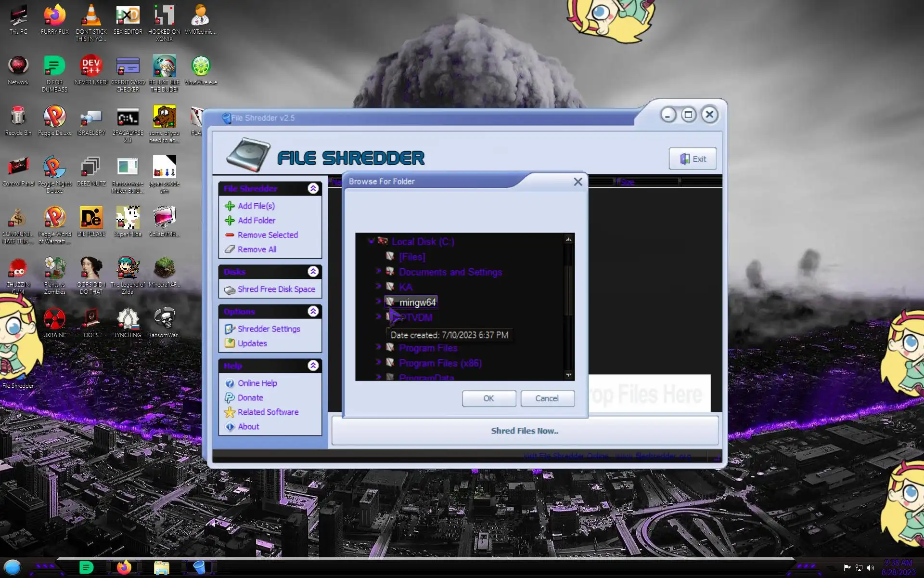Screen dimensions: 924x578
Task: Select the KA folder in tree
Action: coord(405,287)
